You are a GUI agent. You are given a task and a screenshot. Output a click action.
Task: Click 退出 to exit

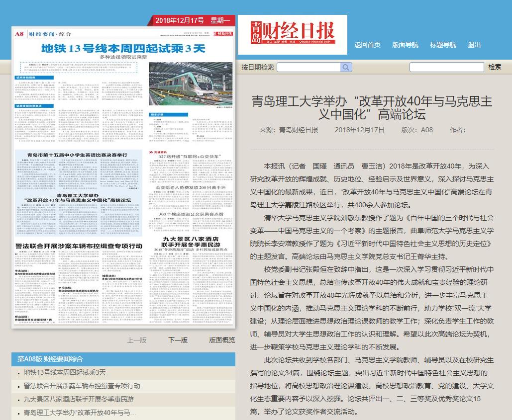click(x=474, y=45)
